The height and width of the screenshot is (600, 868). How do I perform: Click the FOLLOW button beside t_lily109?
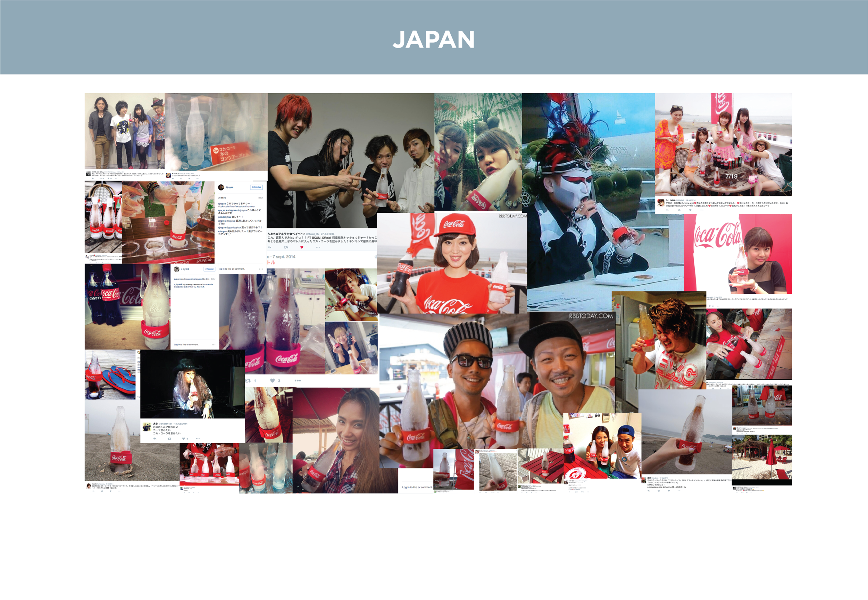pos(209,269)
